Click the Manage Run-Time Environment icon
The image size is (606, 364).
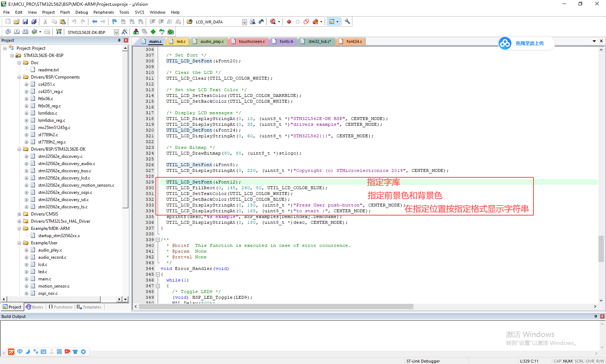[162, 32]
